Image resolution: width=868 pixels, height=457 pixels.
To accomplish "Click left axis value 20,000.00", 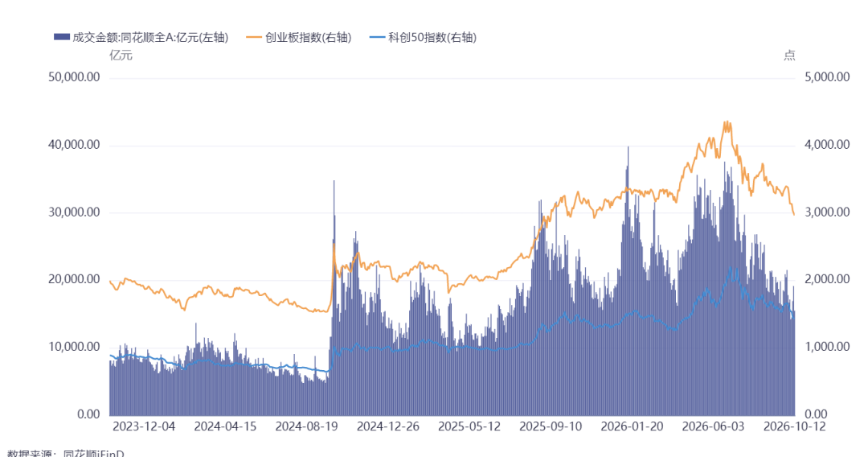I will 74,279.
